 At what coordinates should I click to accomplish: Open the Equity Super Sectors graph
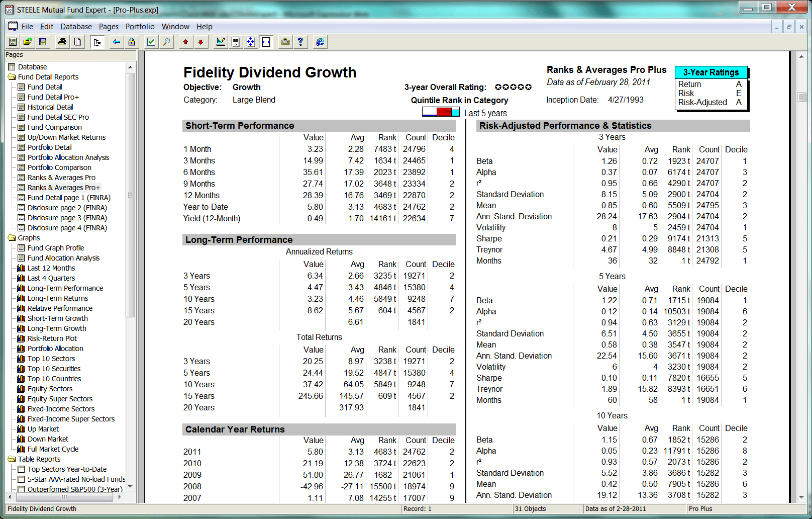pyautogui.click(x=60, y=399)
